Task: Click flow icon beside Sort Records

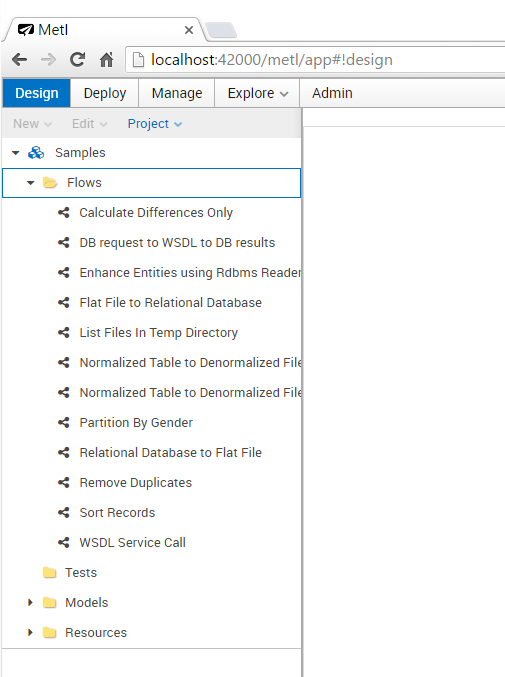Action: click(64, 512)
